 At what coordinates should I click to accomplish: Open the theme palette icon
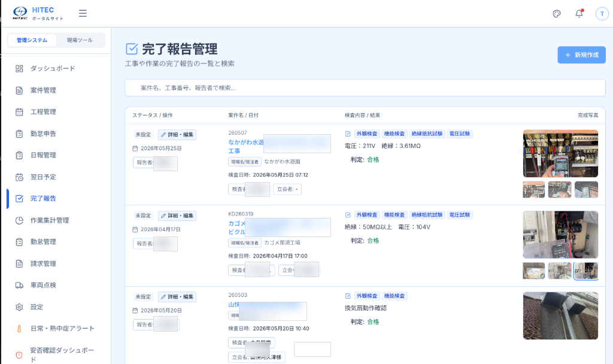click(557, 14)
